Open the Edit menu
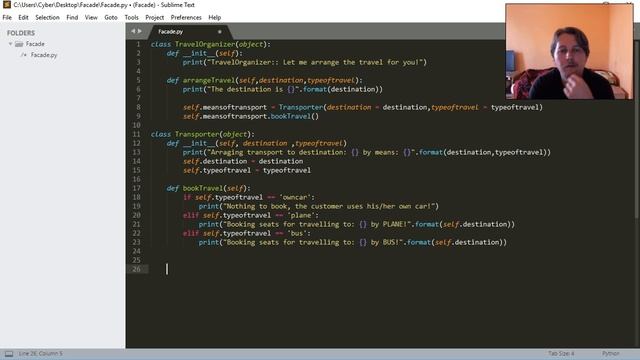Screen dimensions: 640x360 tap(23, 18)
